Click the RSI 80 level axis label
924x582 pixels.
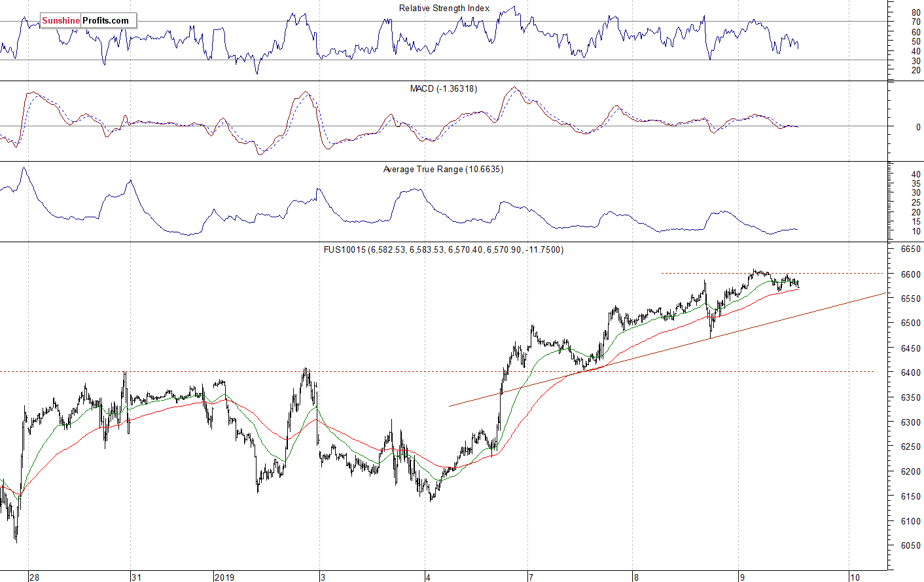click(916, 12)
